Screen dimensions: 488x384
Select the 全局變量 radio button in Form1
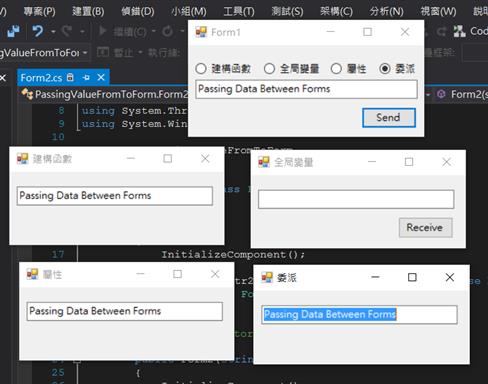point(269,69)
